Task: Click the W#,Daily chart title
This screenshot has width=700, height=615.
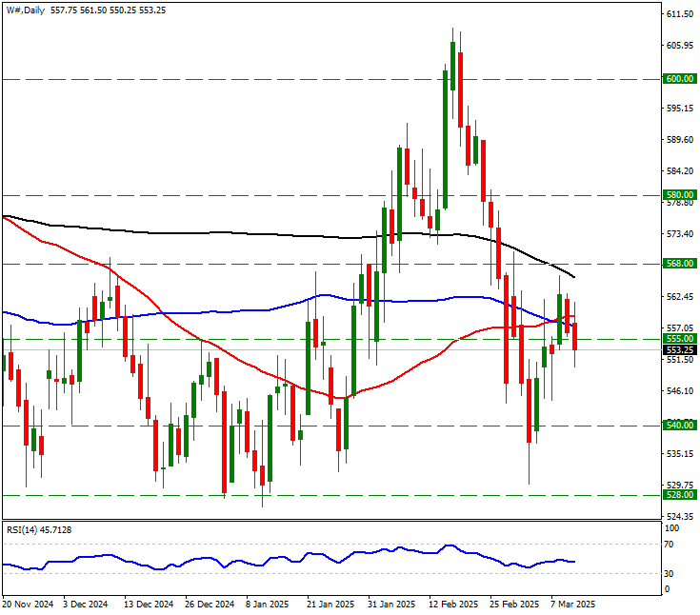Action: 26,10
